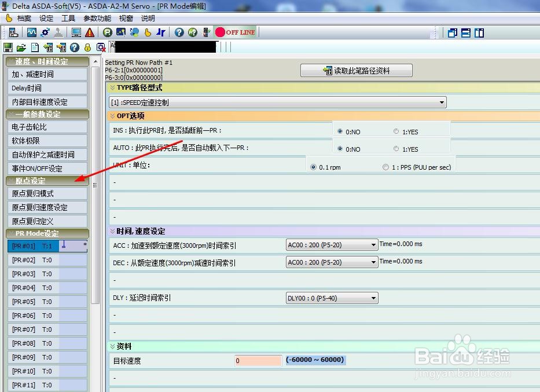Open the 说明 menu
Screen dimensions: 540x392
(148, 19)
